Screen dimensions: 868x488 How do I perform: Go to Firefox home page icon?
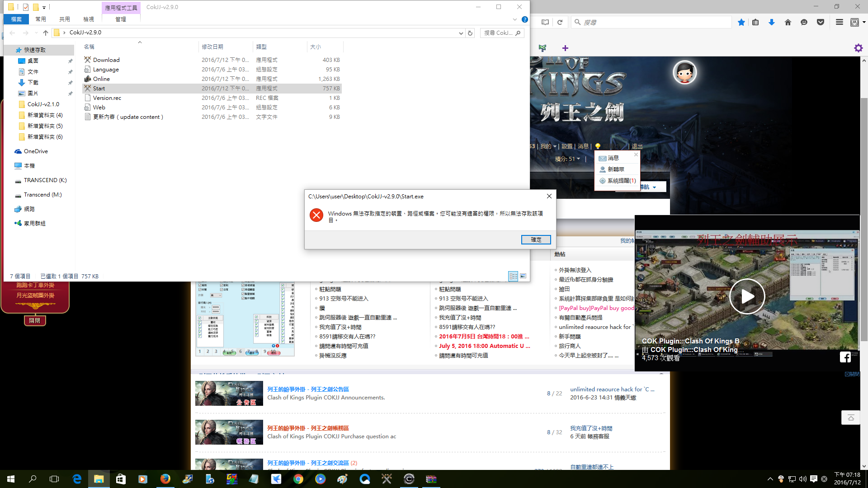[788, 22]
